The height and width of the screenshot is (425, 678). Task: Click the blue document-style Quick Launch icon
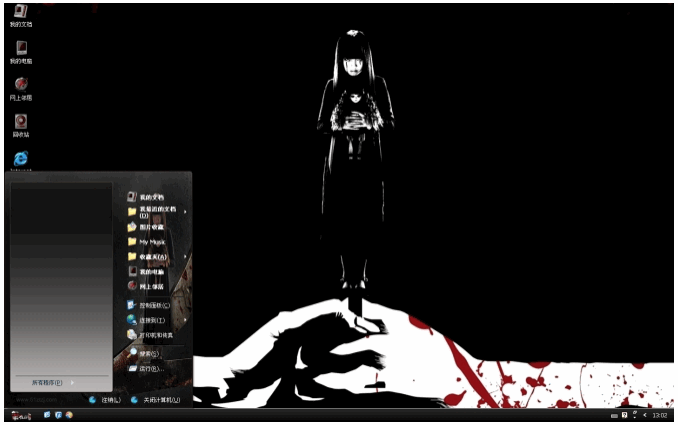[x=47, y=415]
